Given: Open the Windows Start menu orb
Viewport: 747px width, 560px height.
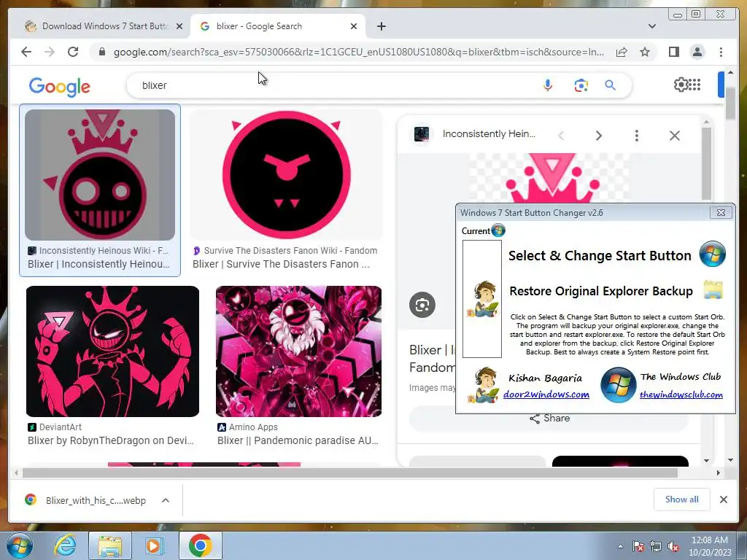Looking at the screenshot, I should point(20,545).
